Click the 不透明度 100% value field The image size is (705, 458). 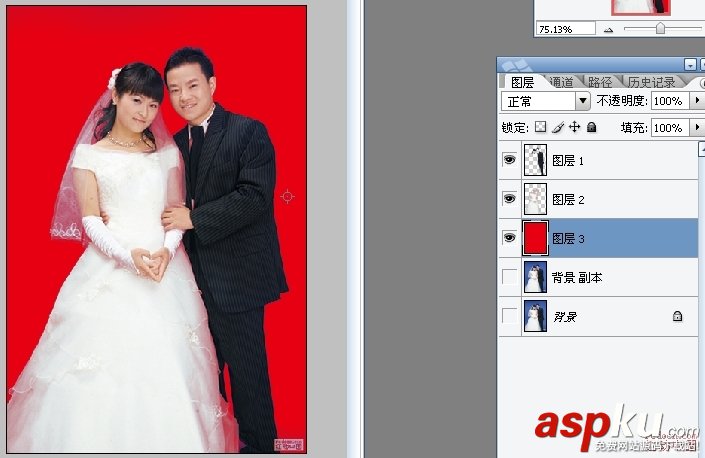(x=669, y=101)
